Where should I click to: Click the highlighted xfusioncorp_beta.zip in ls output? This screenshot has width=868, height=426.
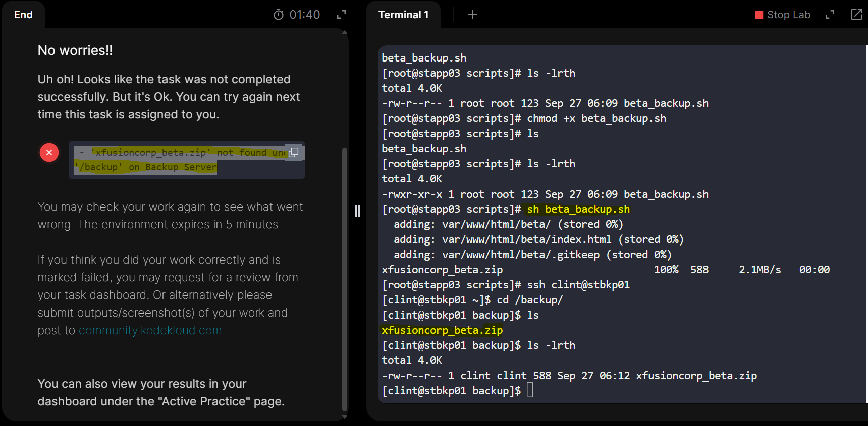point(442,330)
